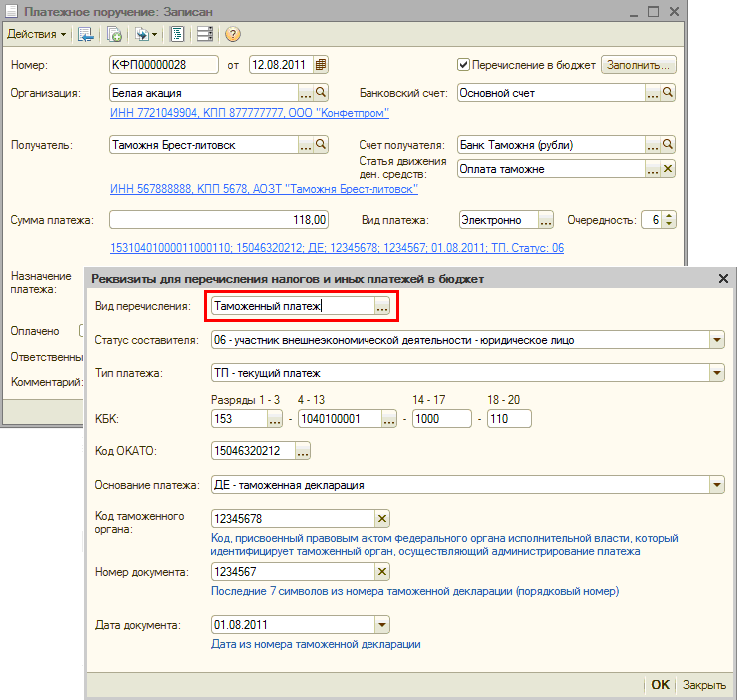Click ellipsis button in Банковский счет field

[x=652, y=93]
